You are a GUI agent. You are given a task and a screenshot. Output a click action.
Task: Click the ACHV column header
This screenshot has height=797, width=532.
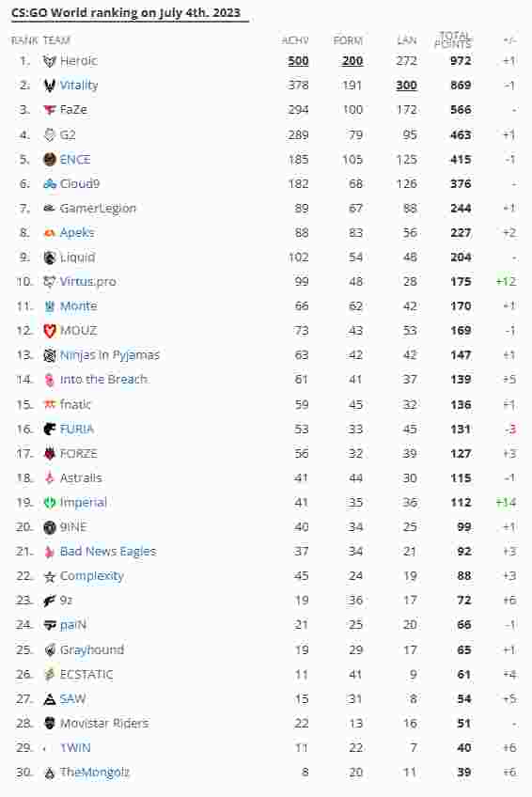[x=295, y=40]
